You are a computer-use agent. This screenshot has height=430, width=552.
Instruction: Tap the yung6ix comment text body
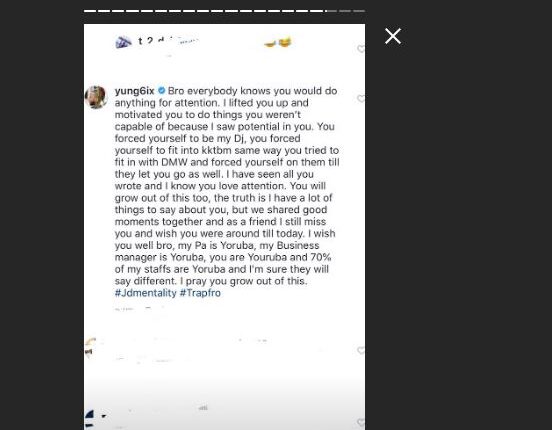[227, 186]
